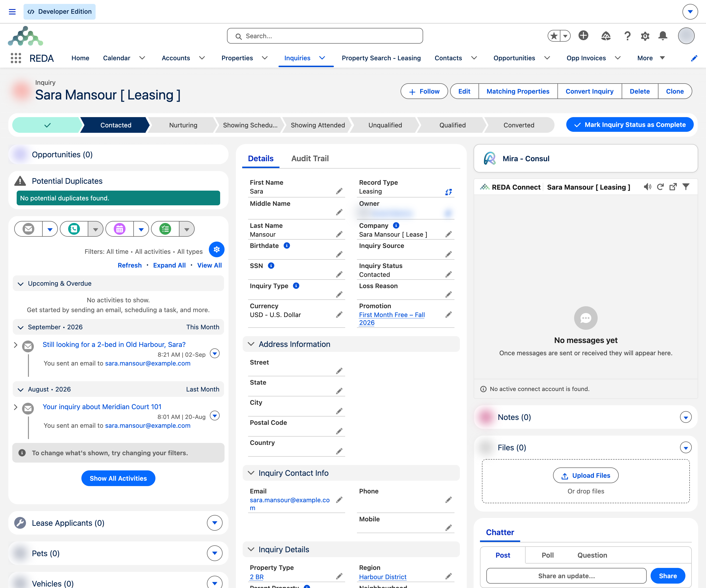
Task: Open the notifications bell
Action: click(x=663, y=36)
